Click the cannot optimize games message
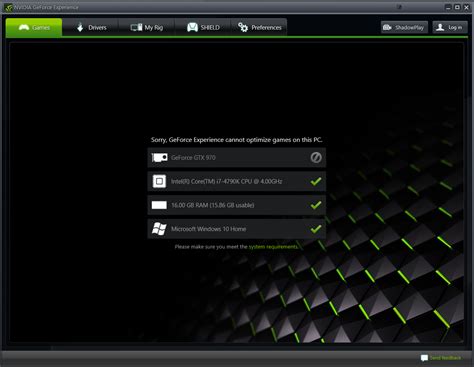The height and width of the screenshot is (367, 474). [237, 140]
